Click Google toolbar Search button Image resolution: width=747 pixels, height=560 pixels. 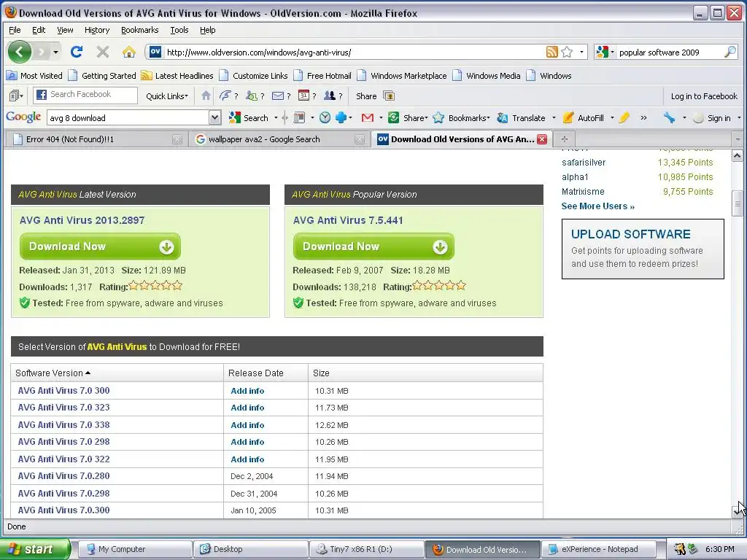[x=249, y=117]
